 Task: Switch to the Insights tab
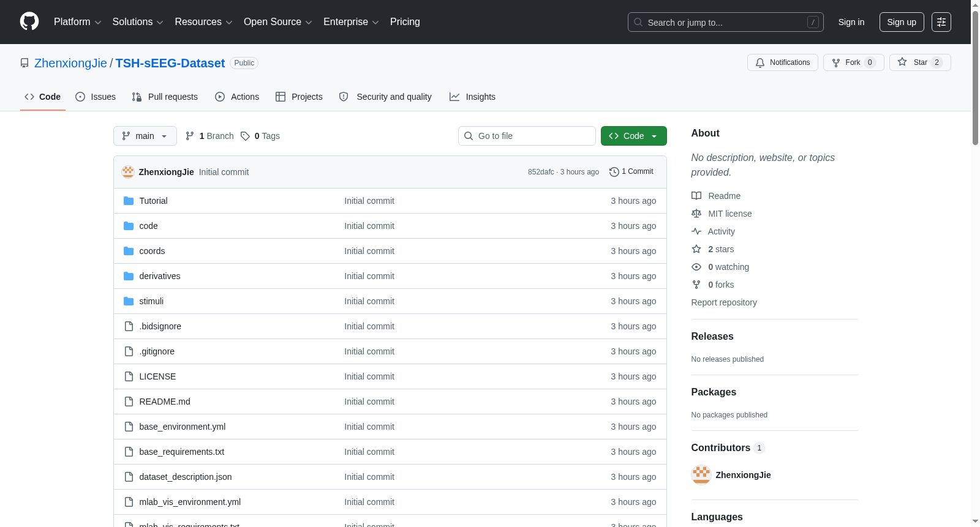click(x=472, y=97)
